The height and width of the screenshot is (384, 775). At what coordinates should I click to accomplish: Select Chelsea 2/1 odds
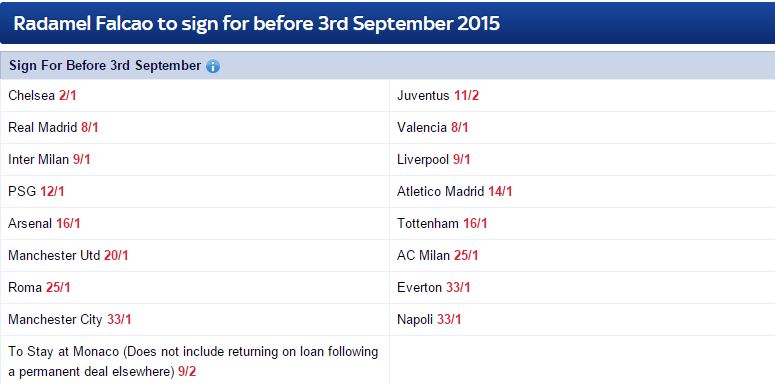(x=68, y=95)
